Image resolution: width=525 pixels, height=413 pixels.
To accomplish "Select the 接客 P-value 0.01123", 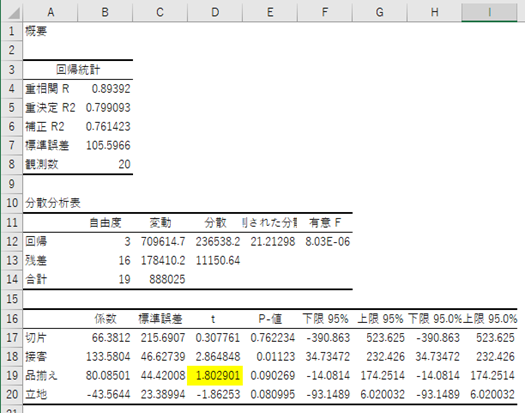I will (x=270, y=356).
